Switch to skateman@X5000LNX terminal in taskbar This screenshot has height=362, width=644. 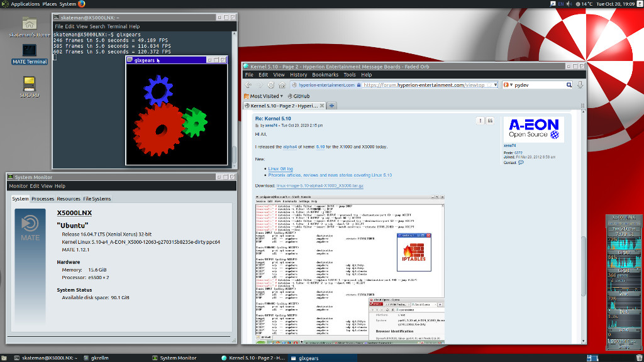[x=45, y=358]
